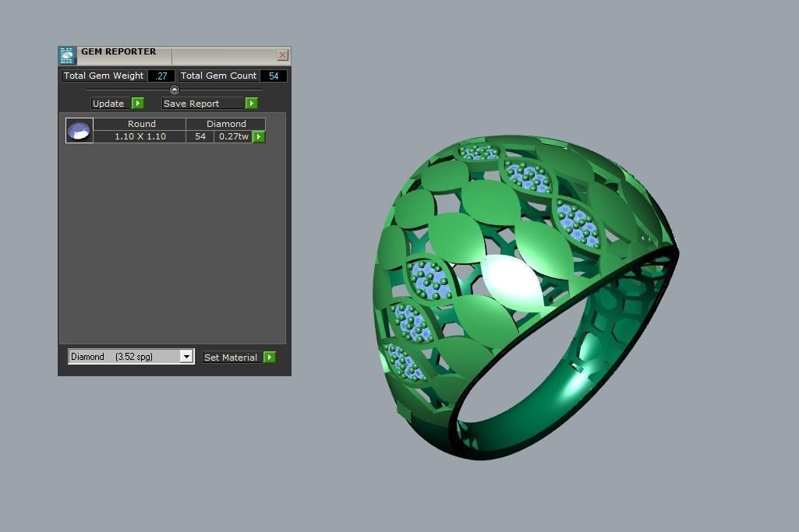
Task: Click the green arrow next to Update
Action: click(137, 104)
